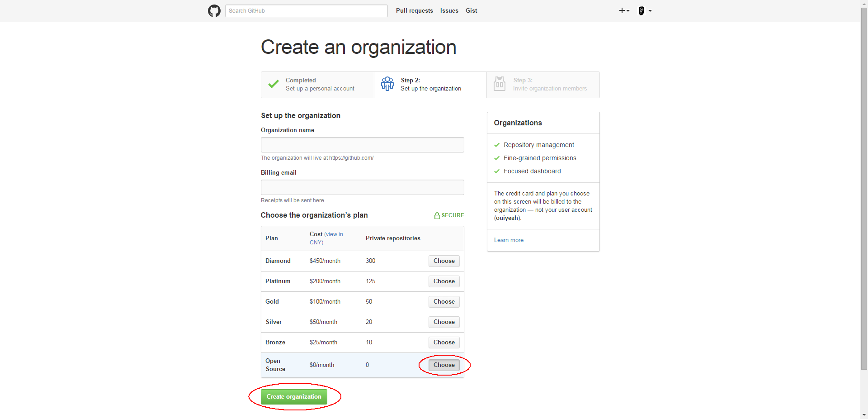
Task: Open Pull requests in top navigation
Action: tap(415, 11)
